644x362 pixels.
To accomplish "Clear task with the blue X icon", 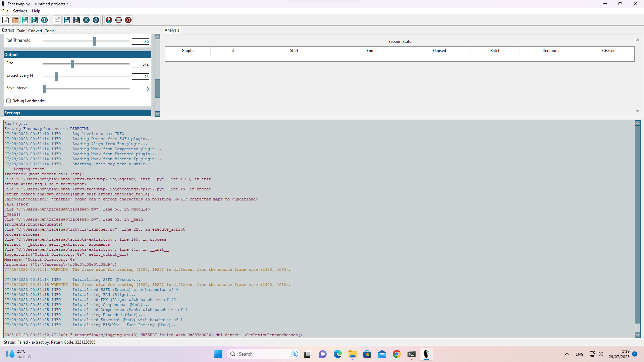I will point(87,20).
